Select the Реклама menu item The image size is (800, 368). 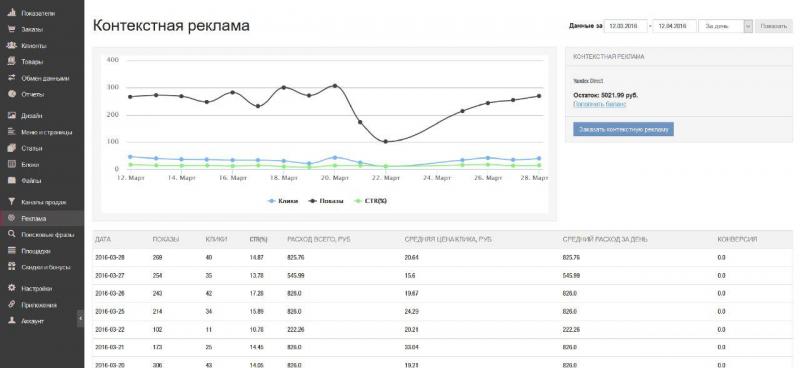(42, 218)
